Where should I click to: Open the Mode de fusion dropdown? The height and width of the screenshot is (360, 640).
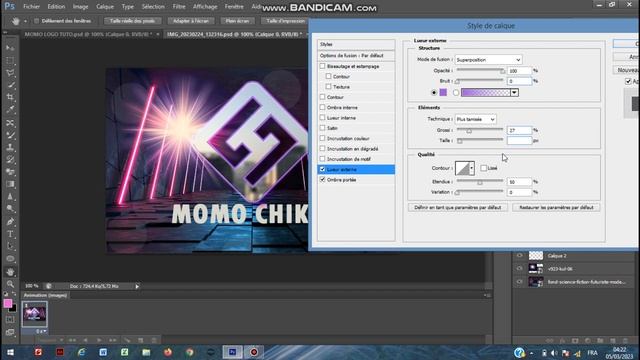pyautogui.click(x=489, y=60)
